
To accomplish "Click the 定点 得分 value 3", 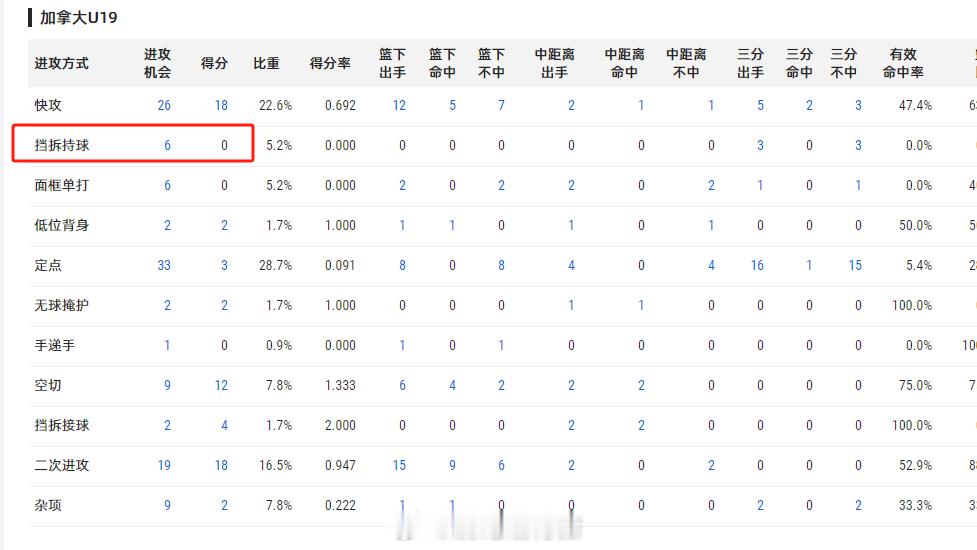I will [224, 265].
